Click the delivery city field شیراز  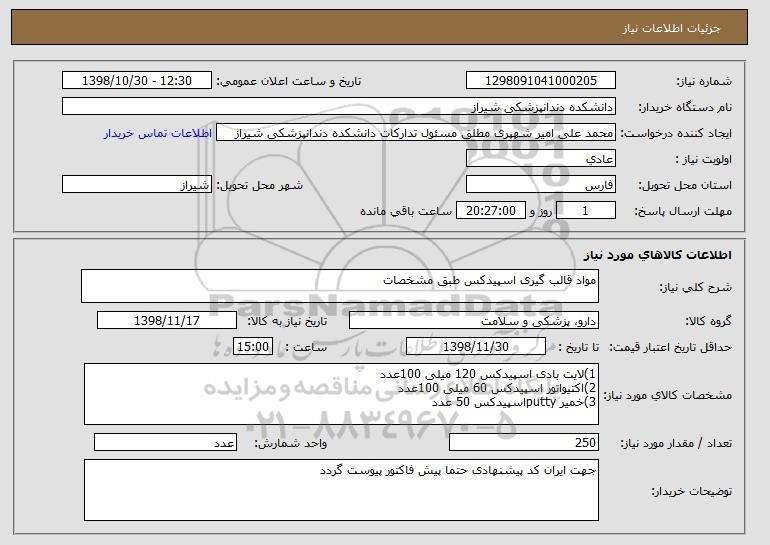pos(137,185)
